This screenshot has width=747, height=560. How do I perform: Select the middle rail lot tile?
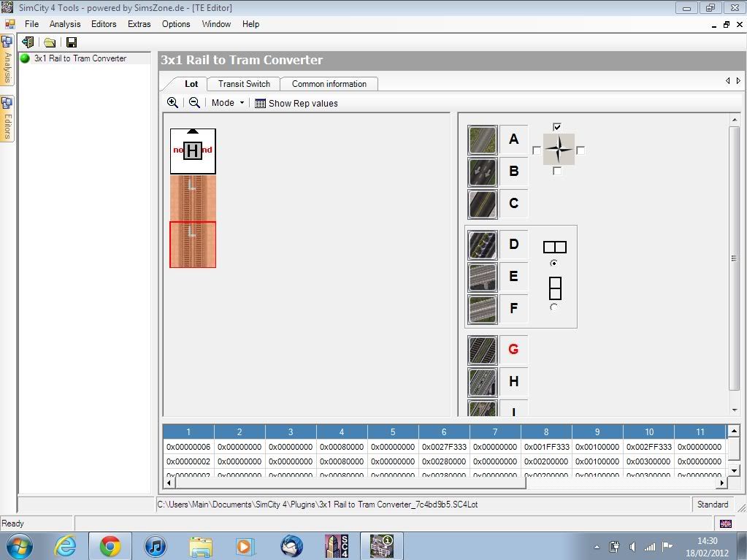(193, 198)
